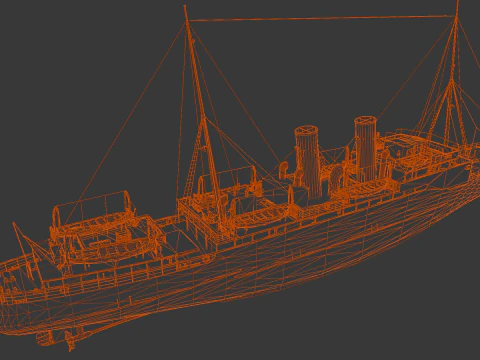Select the ship's propeller under the stern
Viewport: 480px width, 360px height.
click(x=71, y=339)
